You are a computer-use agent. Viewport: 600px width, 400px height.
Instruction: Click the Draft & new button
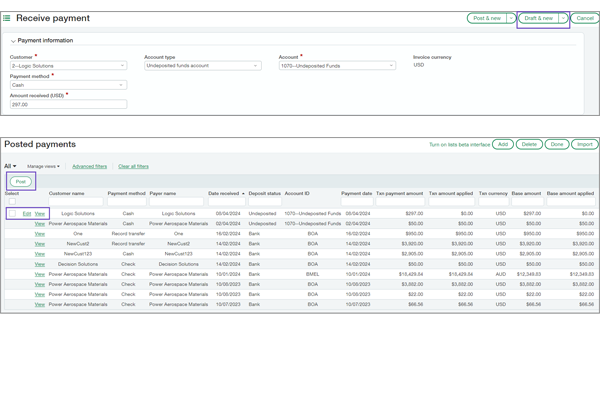pyautogui.click(x=538, y=18)
